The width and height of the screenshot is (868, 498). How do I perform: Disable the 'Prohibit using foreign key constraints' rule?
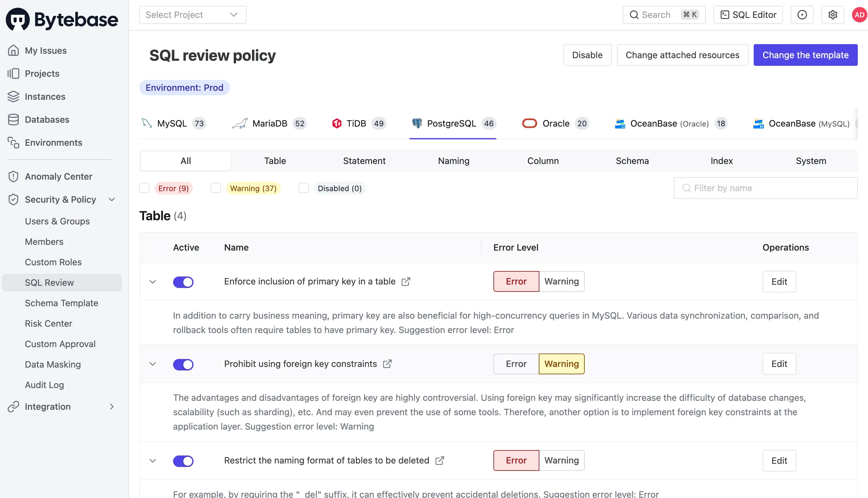click(x=184, y=364)
